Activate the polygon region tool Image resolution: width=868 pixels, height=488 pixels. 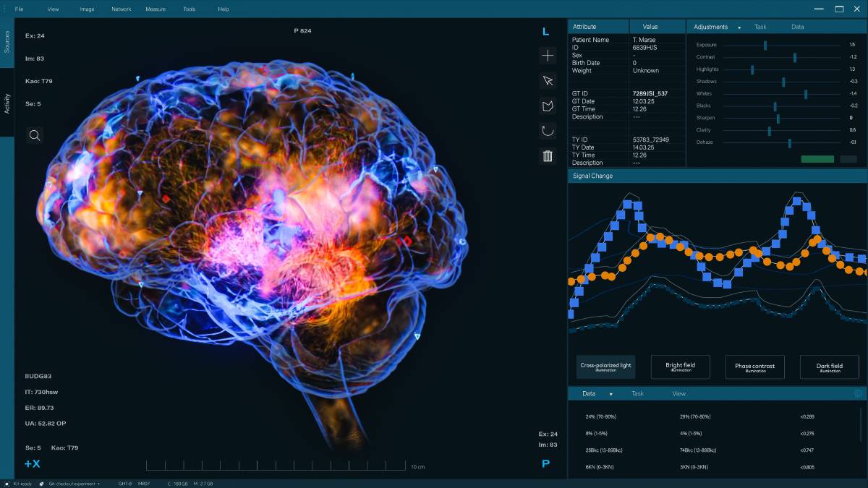pyautogui.click(x=548, y=106)
